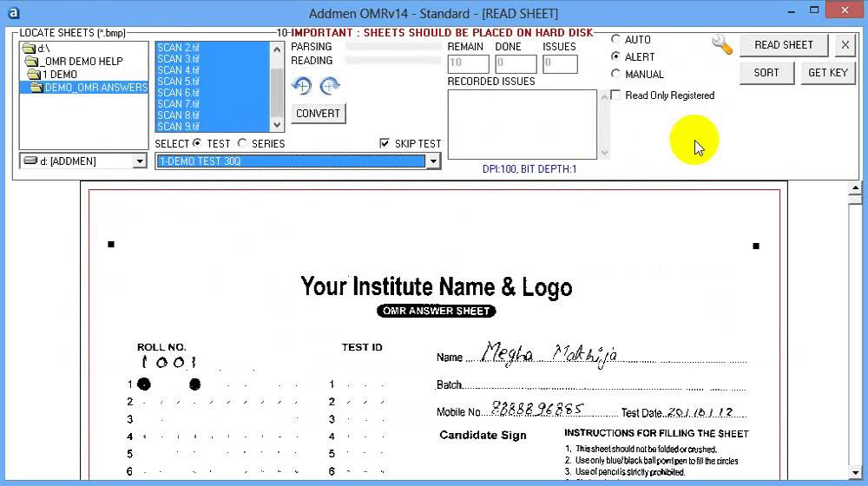Click the GET KEY button
Screen dimensions: 868x486
coord(827,73)
